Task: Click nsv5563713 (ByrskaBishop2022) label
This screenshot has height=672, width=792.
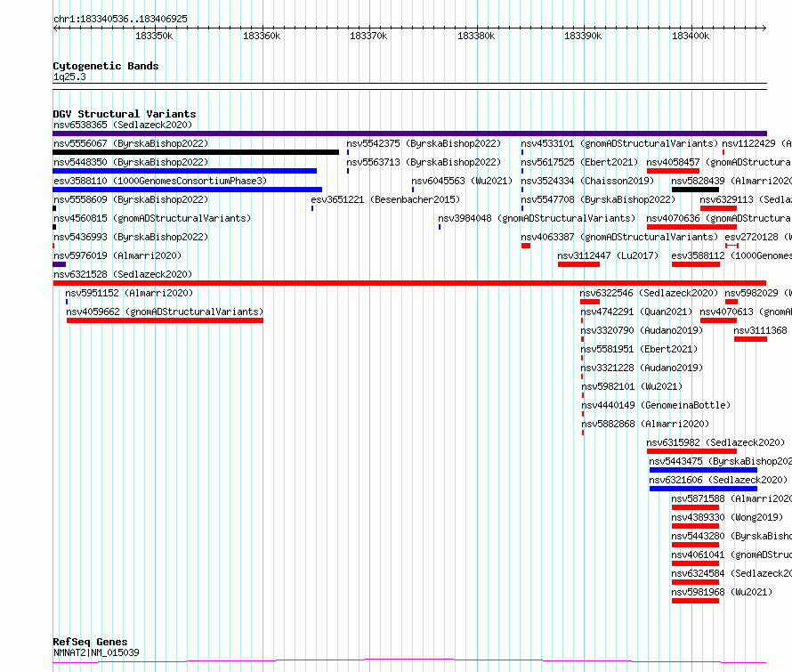Action: pos(424,162)
